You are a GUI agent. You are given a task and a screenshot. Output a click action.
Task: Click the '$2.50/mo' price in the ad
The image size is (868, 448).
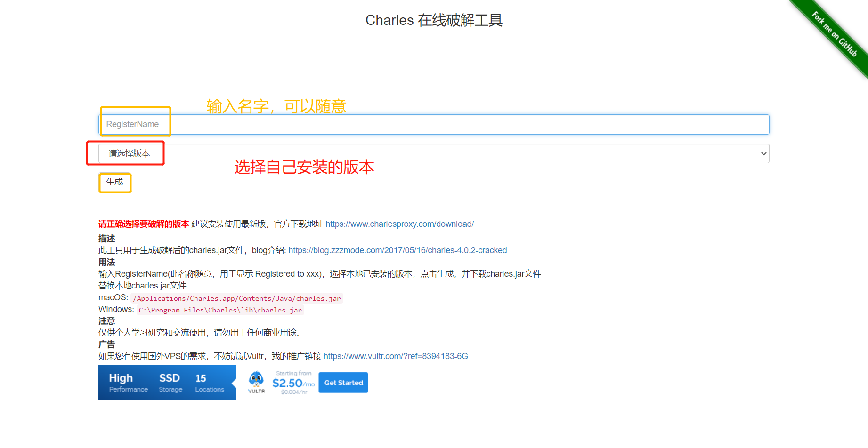click(x=292, y=383)
